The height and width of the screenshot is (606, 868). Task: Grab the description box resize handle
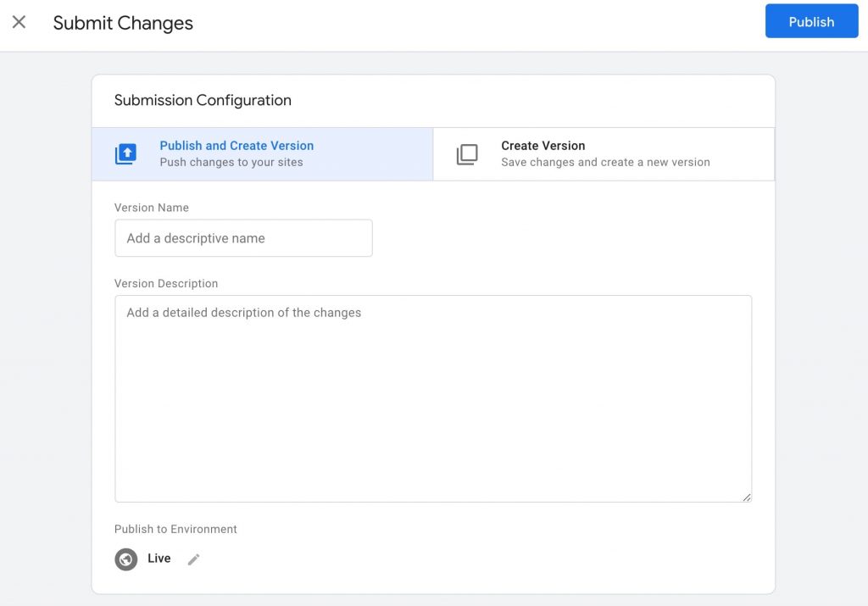coord(746,498)
